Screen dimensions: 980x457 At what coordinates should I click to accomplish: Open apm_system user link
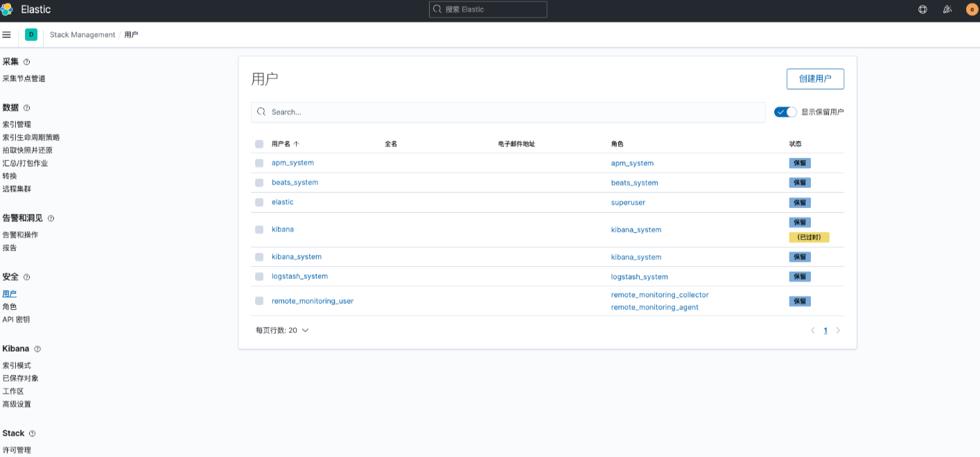pos(292,163)
